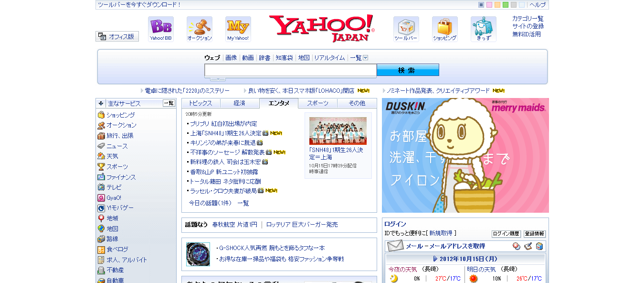The width and height of the screenshot is (644, 283).
Task: Click the 地図 globe icon
Action: [x=101, y=229]
